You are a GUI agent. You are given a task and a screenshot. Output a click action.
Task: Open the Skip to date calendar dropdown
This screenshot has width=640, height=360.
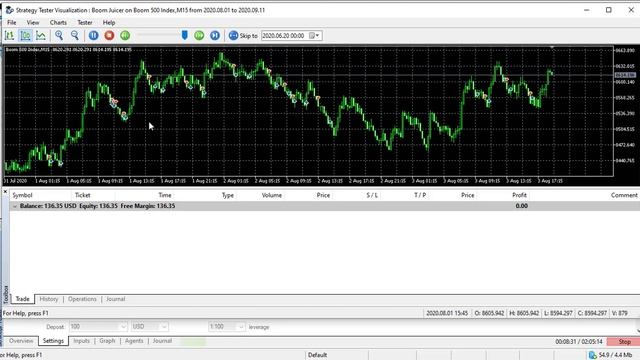pyautogui.click(x=315, y=36)
